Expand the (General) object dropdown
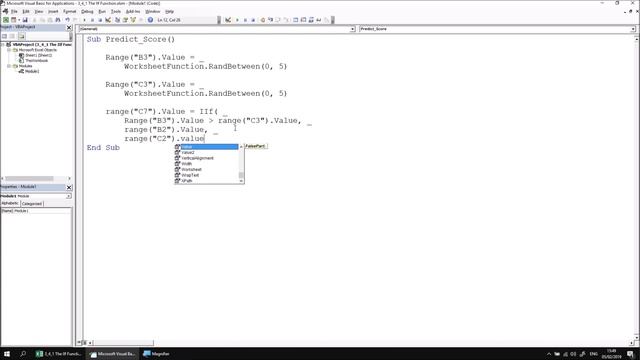 (352, 29)
